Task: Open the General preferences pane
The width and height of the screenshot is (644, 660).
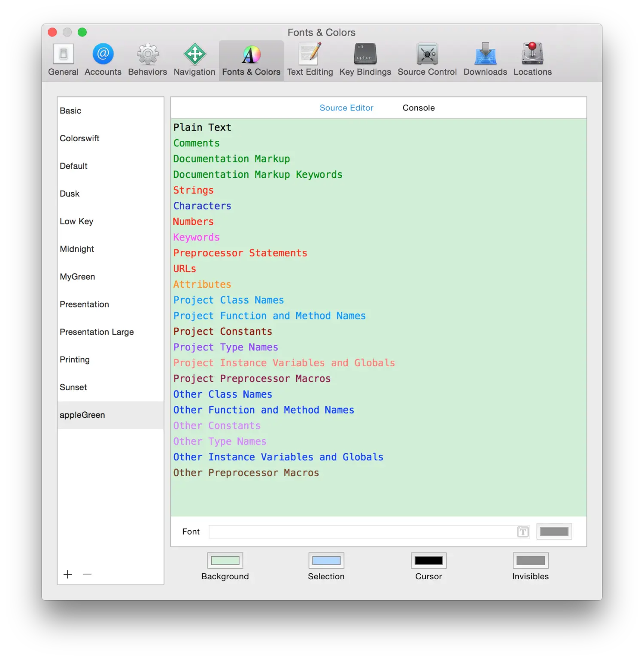Action: (x=63, y=60)
